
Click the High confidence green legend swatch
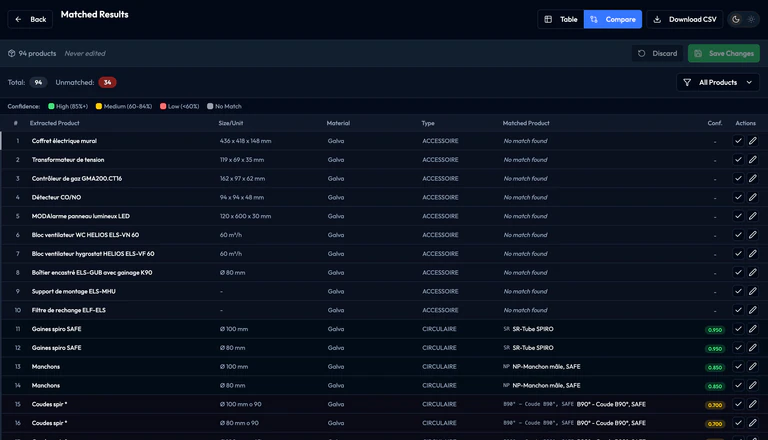pyautogui.click(x=51, y=106)
